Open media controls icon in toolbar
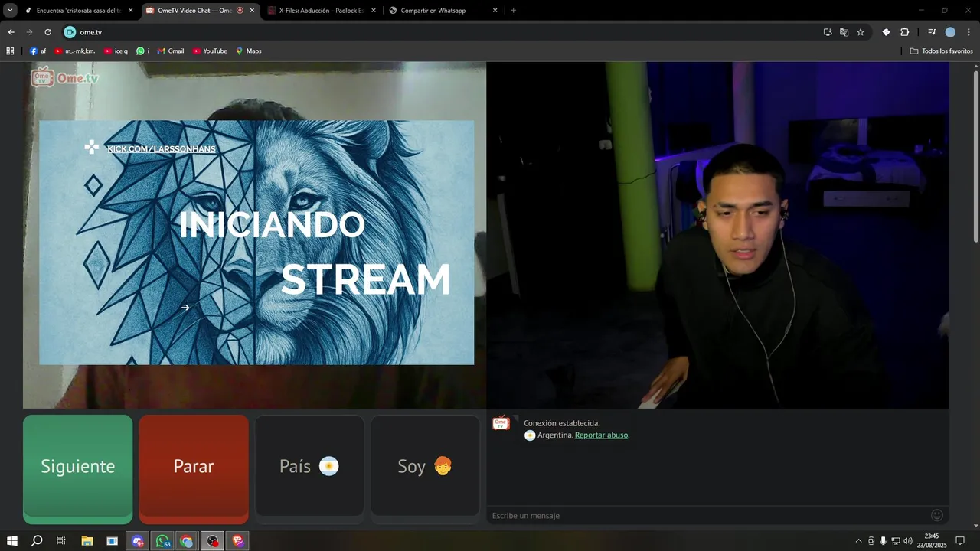 pos(932,32)
